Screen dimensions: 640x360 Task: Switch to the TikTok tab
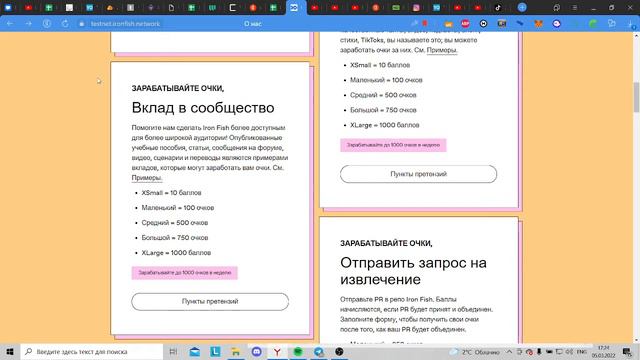tap(498, 7)
